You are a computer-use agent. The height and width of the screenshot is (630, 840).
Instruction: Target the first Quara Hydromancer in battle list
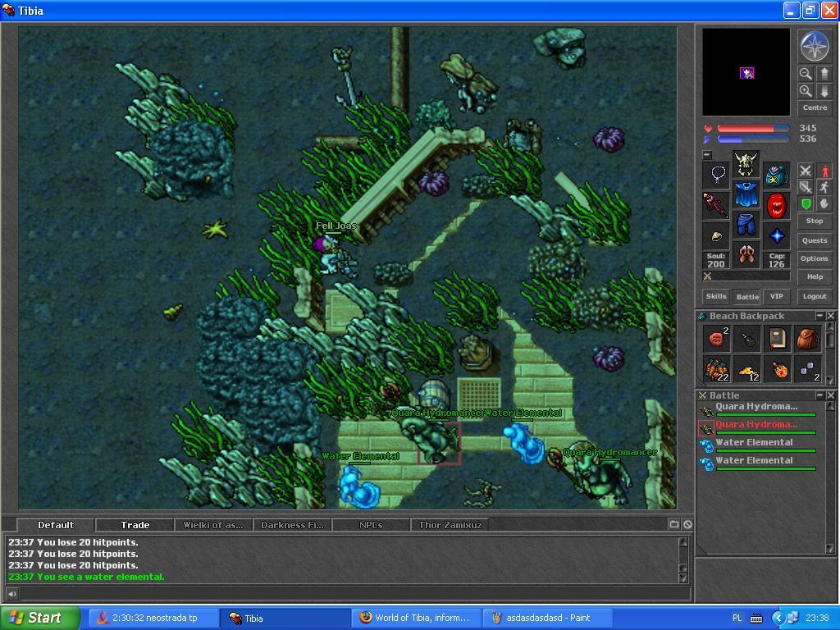point(757,410)
